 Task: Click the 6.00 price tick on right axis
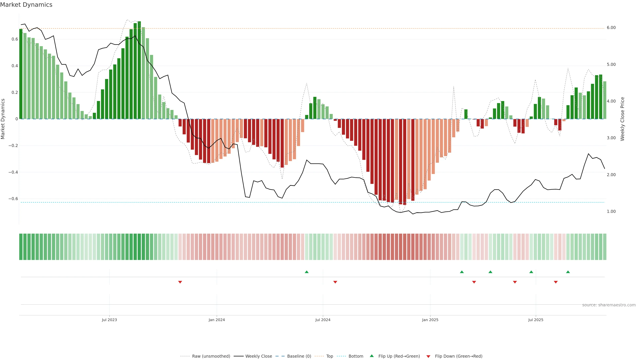pos(611,28)
